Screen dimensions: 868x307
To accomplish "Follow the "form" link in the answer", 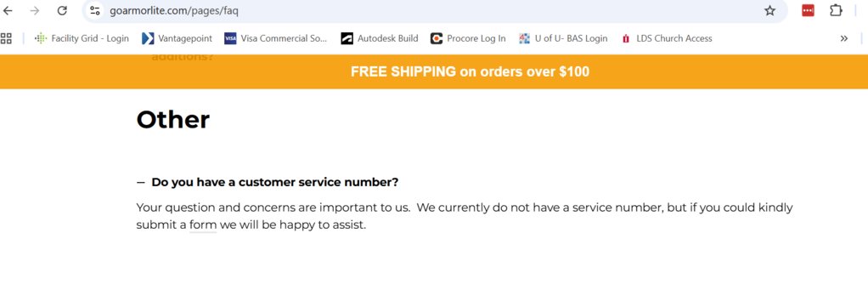I will point(203,225).
